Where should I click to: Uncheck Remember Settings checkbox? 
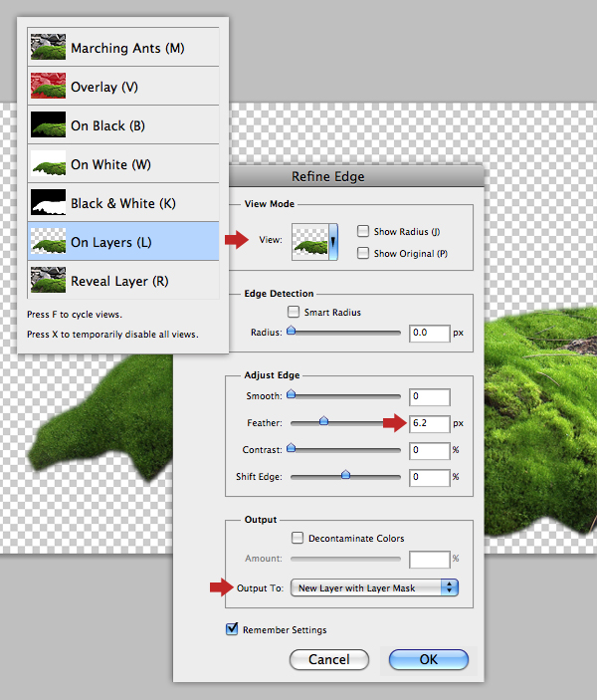click(x=232, y=629)
